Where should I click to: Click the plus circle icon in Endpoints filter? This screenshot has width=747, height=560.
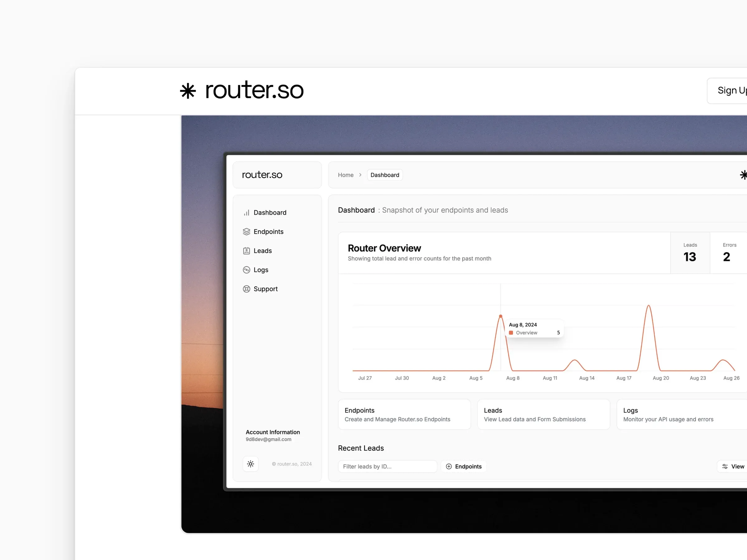point(449,466)
